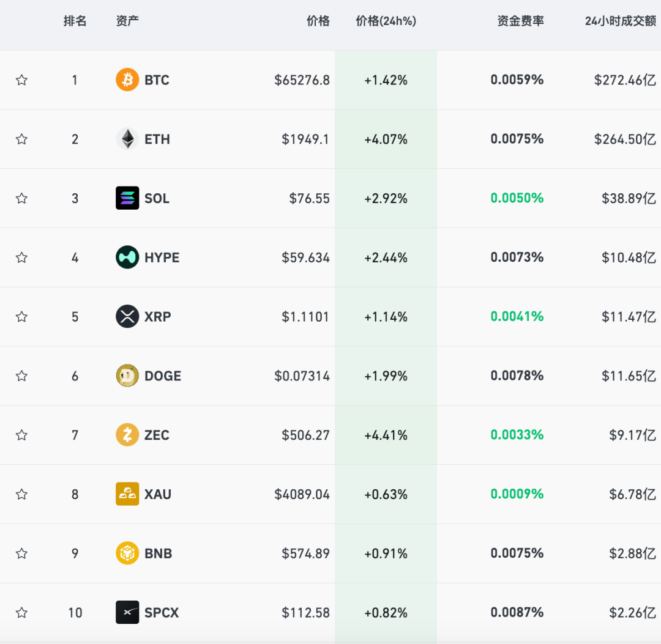Click HYPE price $59.634
Image resolution: width=661 pixels, height=644 pixels.
(305, 257)
